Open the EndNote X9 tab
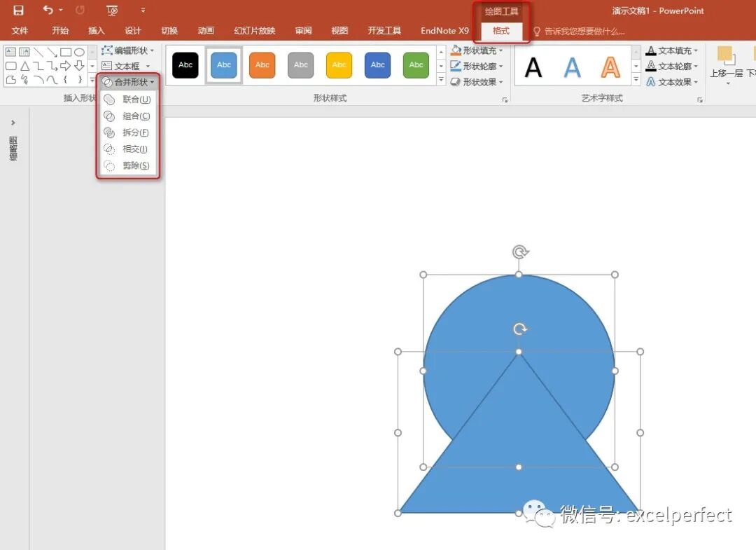 pos(444,31)
